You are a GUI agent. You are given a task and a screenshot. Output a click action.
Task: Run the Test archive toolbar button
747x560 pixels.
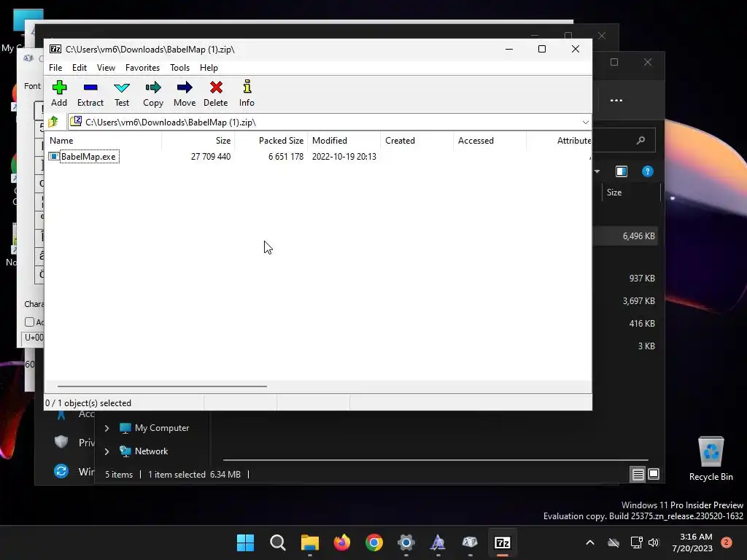[x=122, y=93]
